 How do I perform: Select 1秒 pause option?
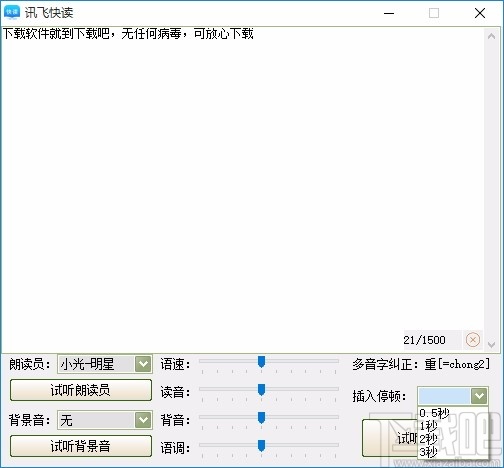(x=453, y=426)
